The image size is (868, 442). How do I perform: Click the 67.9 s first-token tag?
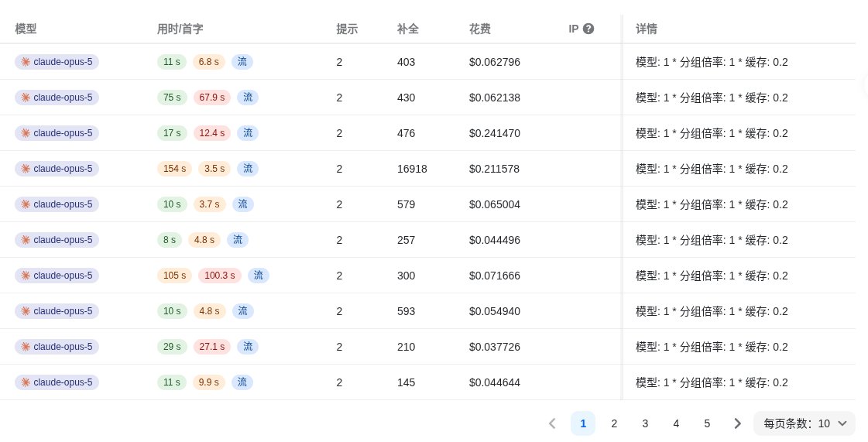coord(212,98)
